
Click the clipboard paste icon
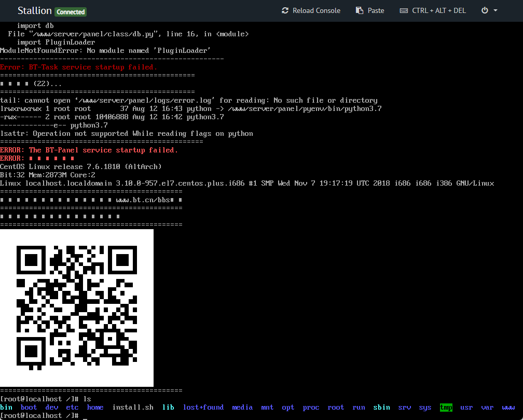[359, 11]
